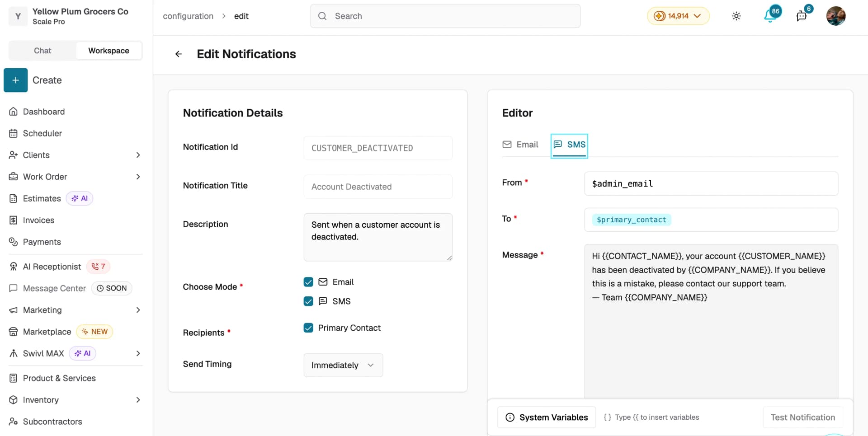Open the 14,914 credits dropdown
This screenshot has height=436, width=868.
point(678,16)
